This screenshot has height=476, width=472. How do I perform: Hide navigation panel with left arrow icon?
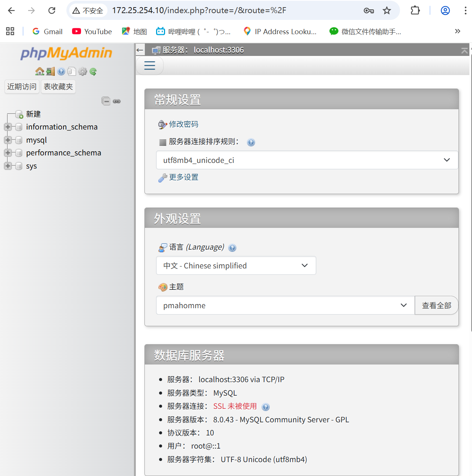140,50
